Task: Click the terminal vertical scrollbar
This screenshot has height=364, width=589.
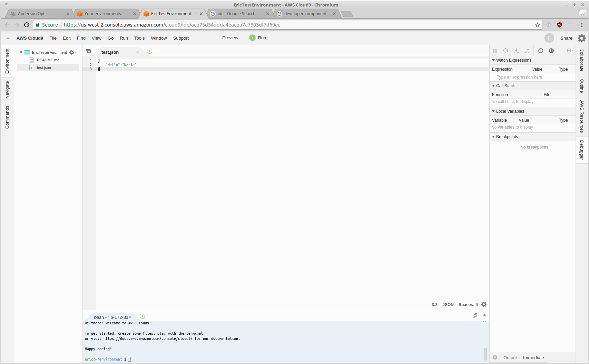Action: (x=485, y=354)
